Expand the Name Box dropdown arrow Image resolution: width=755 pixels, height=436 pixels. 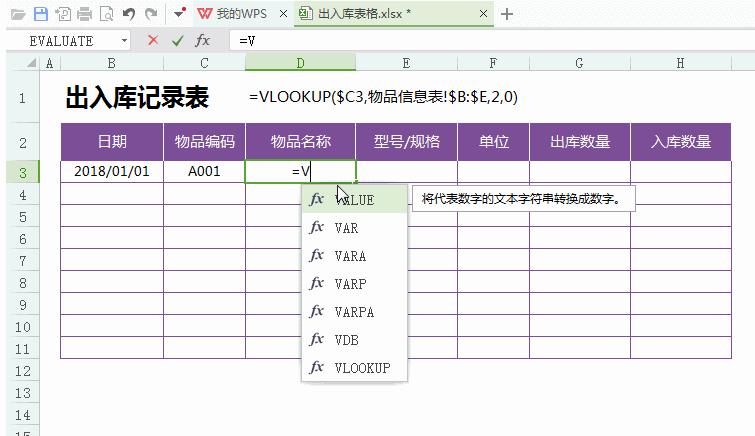[x=124, y=41]
